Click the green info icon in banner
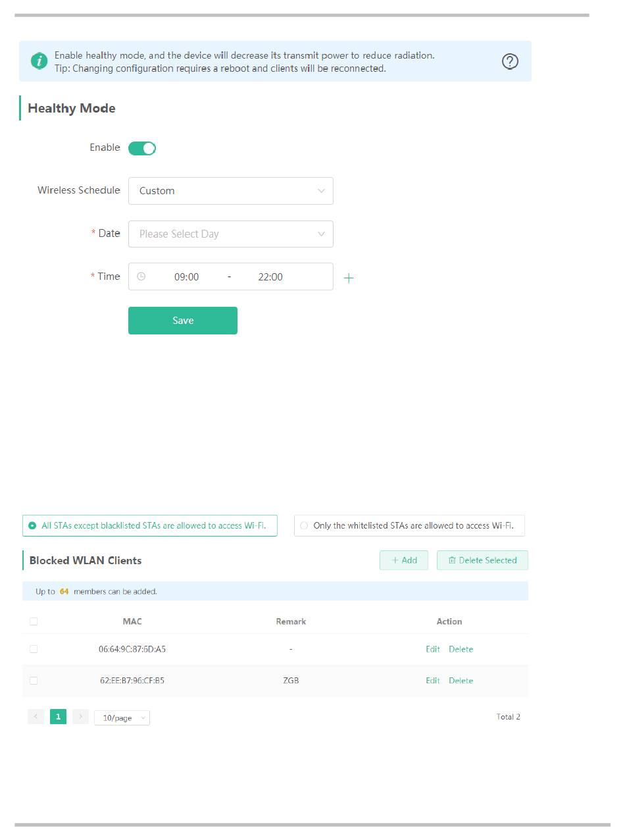This screenshot has width=625, height=840. (x=39, y=61)
